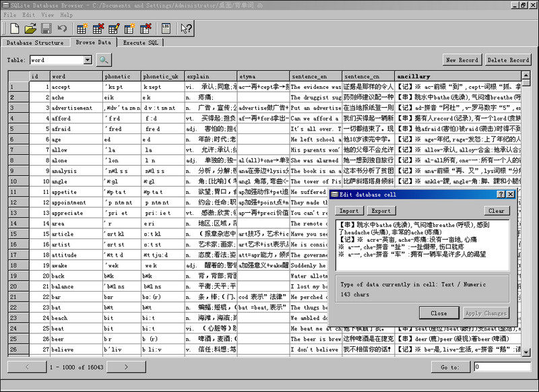Click the SQLite Browser title bar icon

[x=5, y=5]
